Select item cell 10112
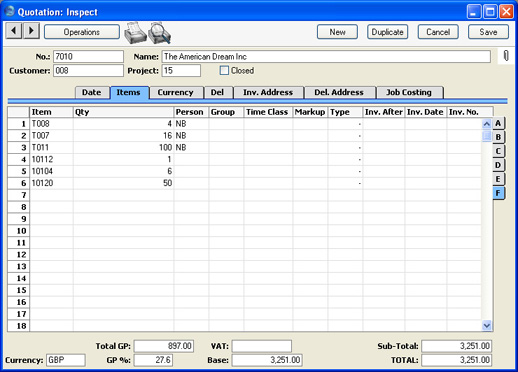This screenshot has width=518, height=372. click(51, 159)
